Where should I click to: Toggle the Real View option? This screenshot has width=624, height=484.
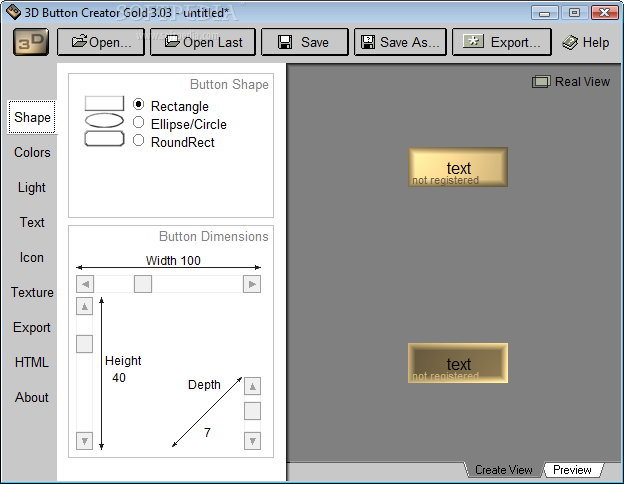tap(571, 82)
